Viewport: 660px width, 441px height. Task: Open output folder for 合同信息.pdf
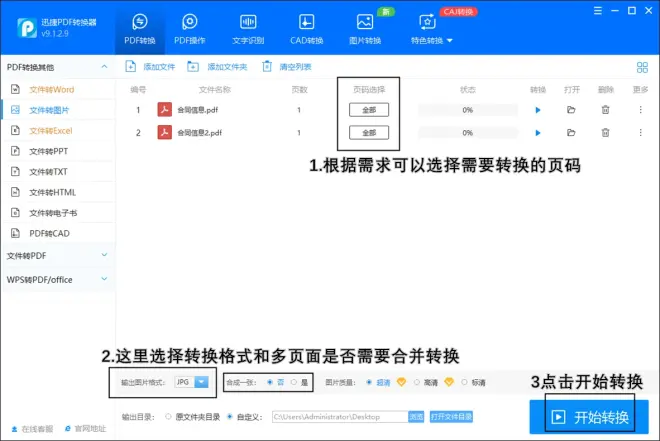pyautogui.click(x=571, y=110)
